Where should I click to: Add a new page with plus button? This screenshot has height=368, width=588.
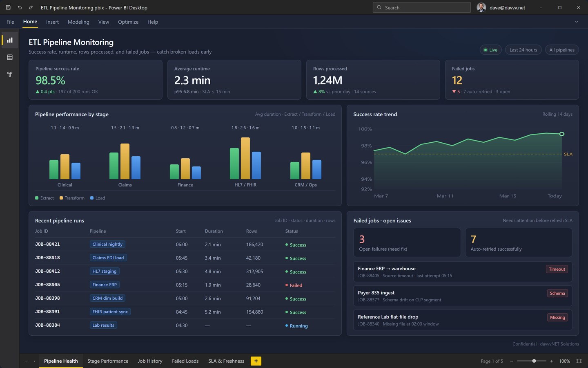pos(256,361)
